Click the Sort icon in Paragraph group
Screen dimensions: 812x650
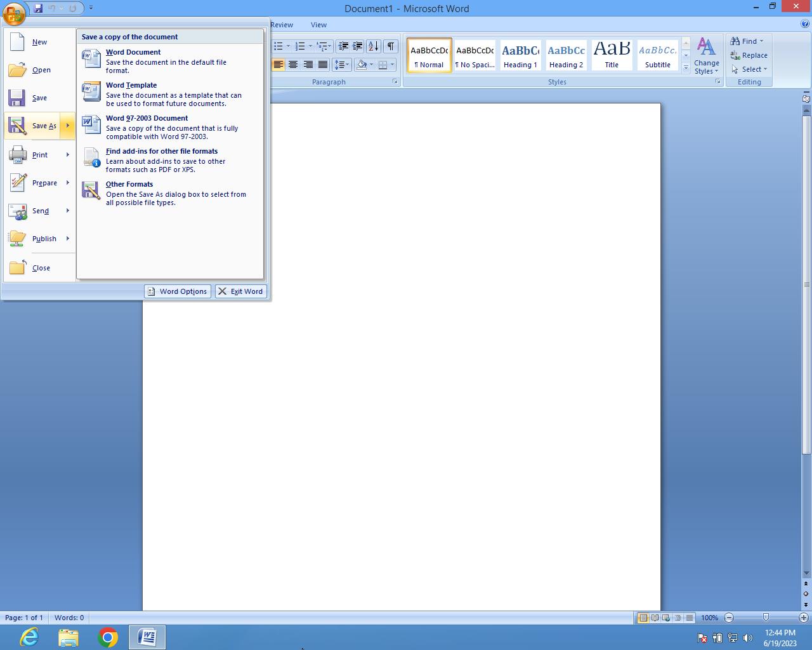pos(373,46)
